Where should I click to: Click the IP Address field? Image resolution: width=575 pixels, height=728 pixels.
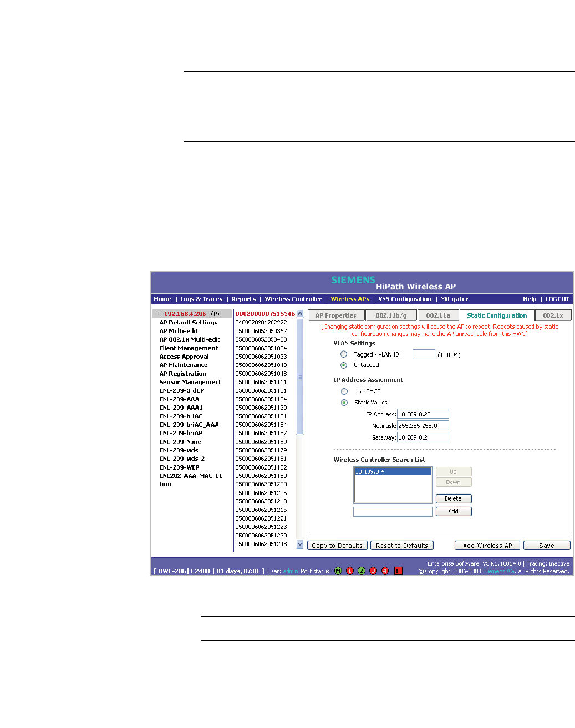[423, 414]
